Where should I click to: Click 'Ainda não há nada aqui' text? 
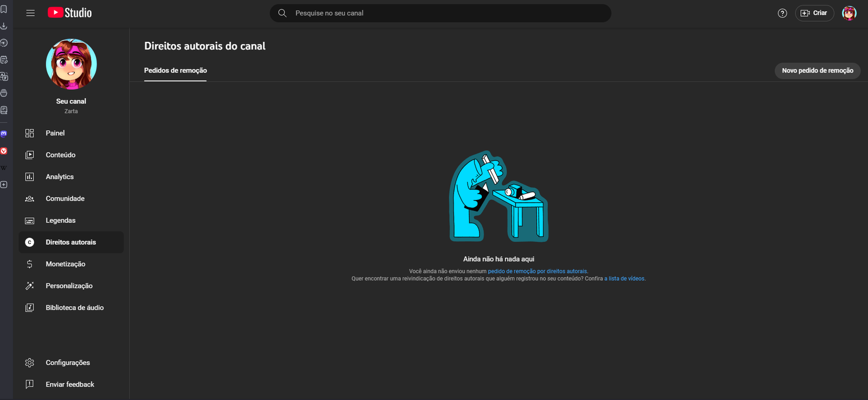pos(499,259)
